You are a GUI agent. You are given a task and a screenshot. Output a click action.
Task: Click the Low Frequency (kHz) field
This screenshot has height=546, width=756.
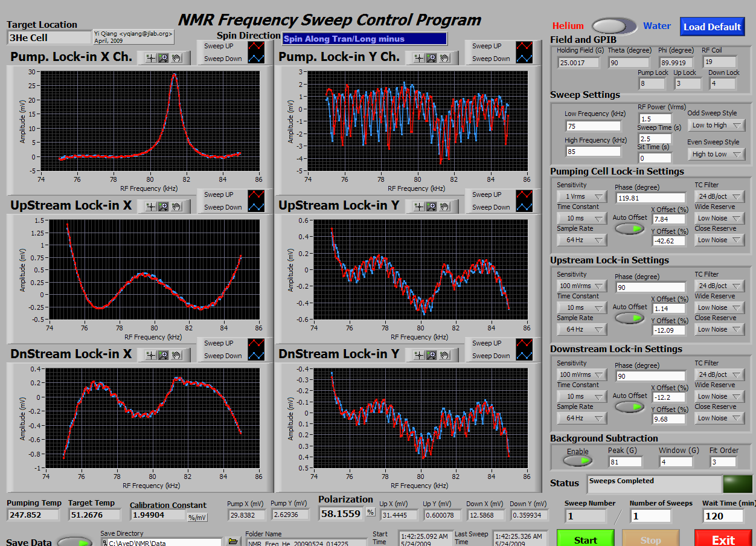pos(594,126)
